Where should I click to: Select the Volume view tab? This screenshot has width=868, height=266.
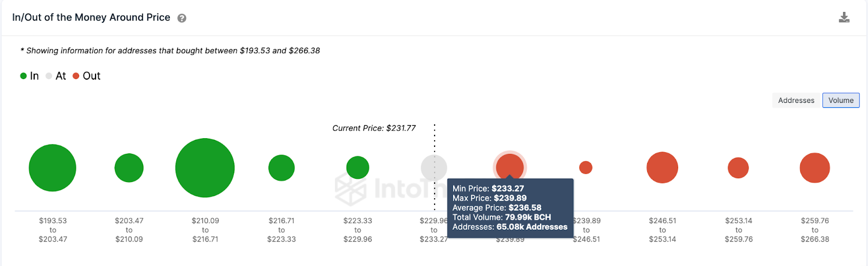point(840,100)
